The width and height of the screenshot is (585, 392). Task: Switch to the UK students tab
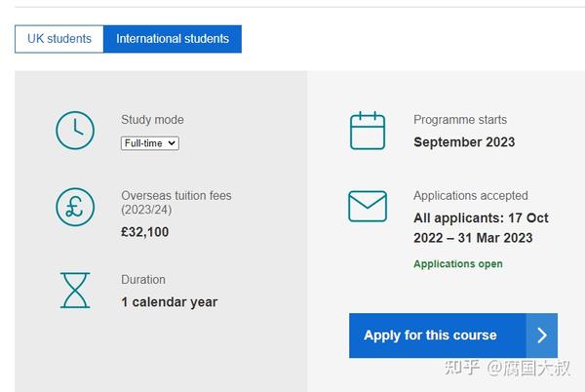59,39
